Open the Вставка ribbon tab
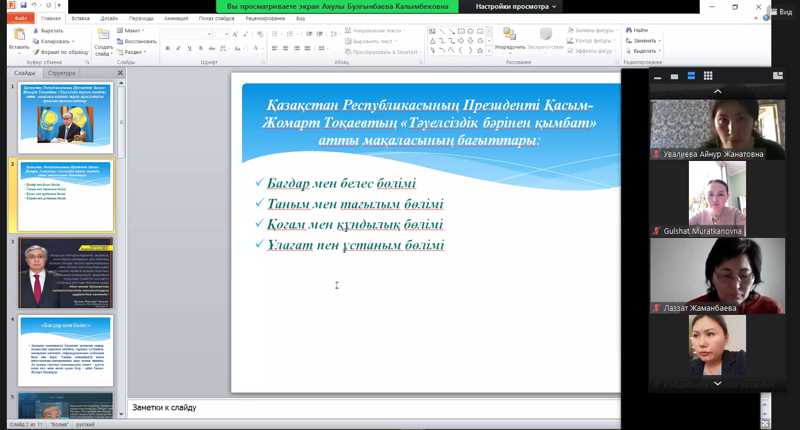The width and height of the screenshot is (800, 430). click(81, 18)
